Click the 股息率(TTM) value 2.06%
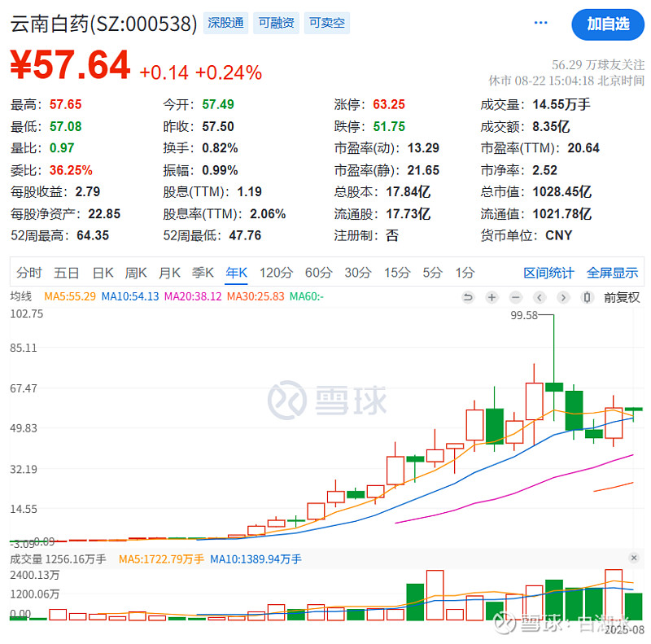Screen dimensions: 651x644 (x=268, y=214)
